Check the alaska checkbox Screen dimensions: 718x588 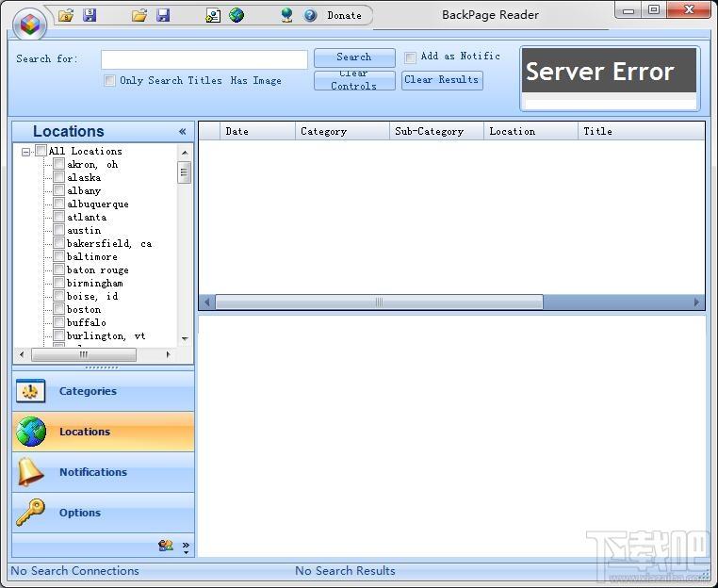[x=59, y=177]
